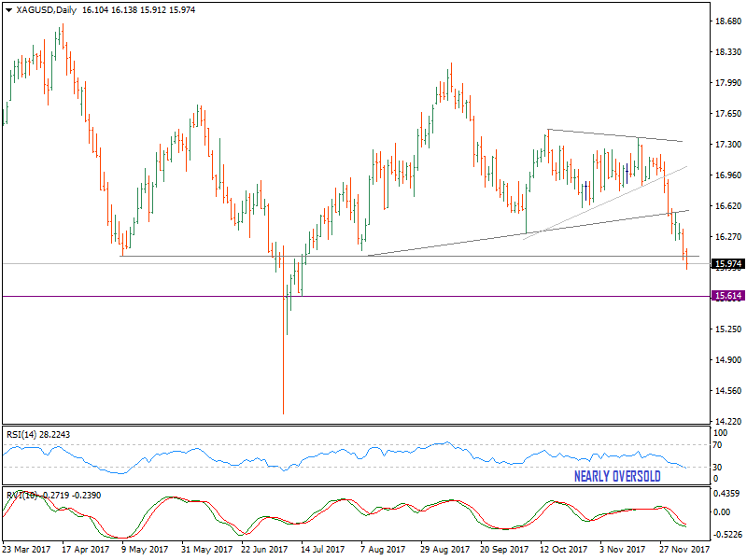
Task: Select the RVI scale value 0.4359
Action: click(726, 493)
